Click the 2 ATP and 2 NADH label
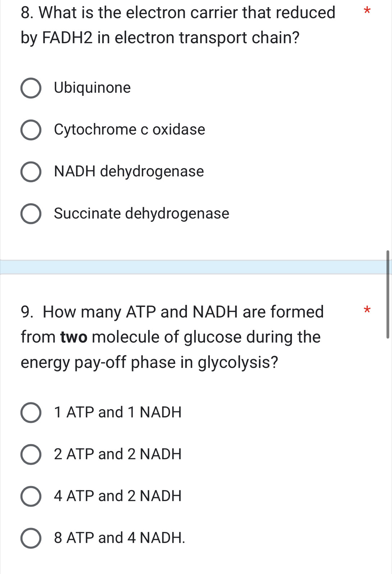This screenshot has width=392, height=574. tap(117, 454)
